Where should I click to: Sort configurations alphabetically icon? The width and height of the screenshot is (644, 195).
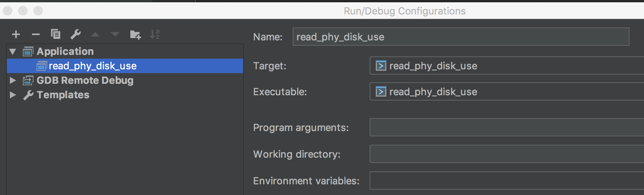(155, 34)
